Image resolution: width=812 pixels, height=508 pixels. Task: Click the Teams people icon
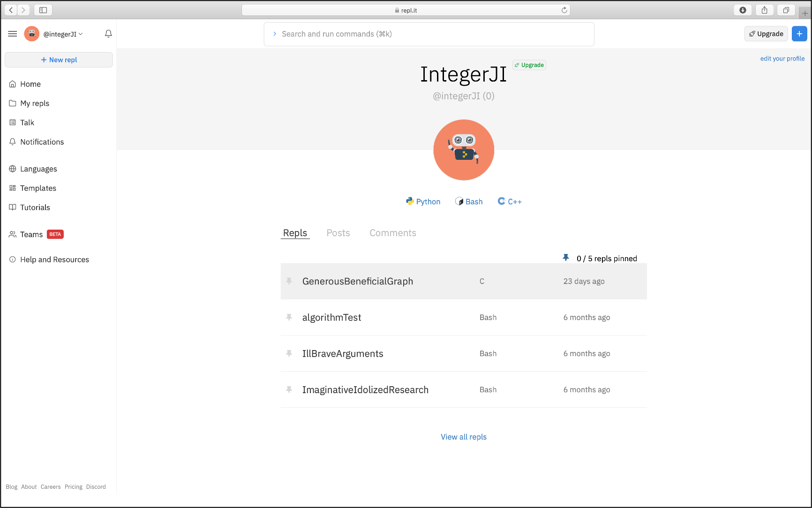(13, 234)
